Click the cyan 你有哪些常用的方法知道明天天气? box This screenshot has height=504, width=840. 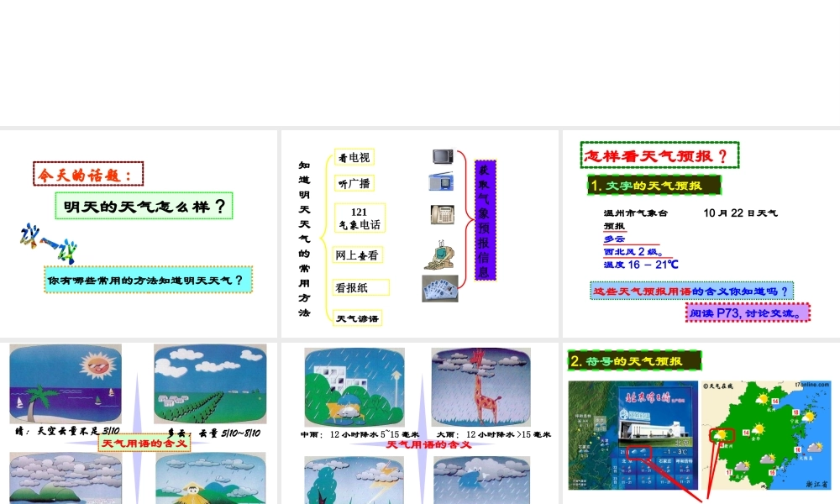(149, 280)
